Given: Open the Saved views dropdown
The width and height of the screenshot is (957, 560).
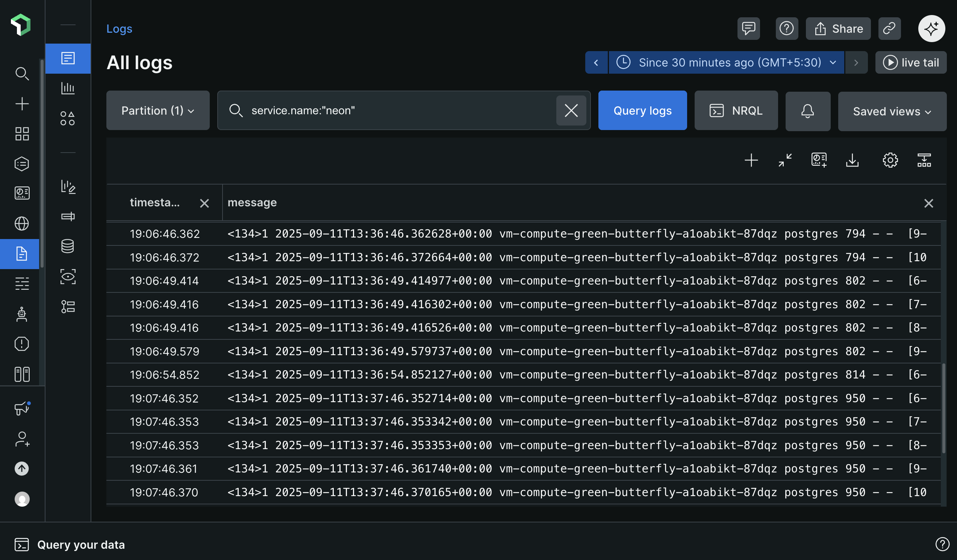Looking at the screenshot, I should [x=892, y=111].
